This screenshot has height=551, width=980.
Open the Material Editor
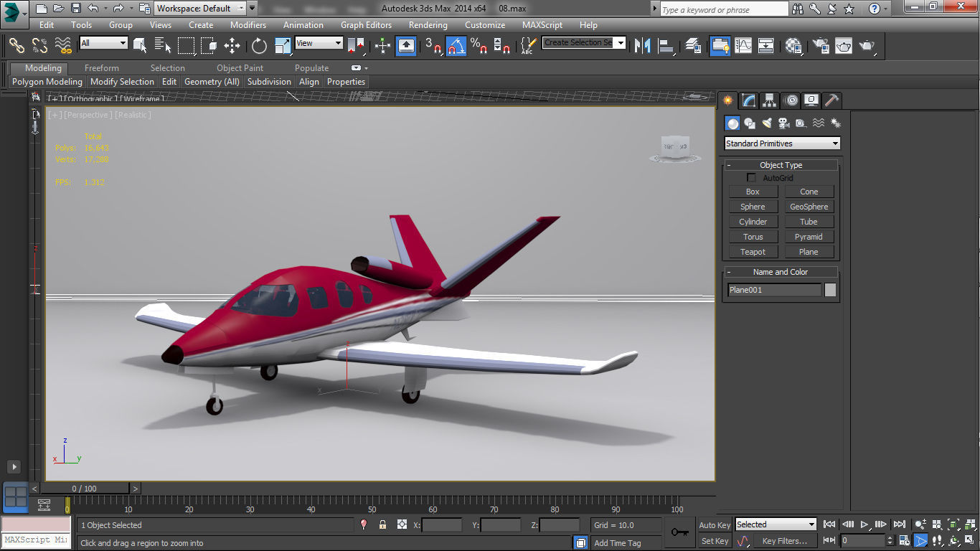click(793, 46)
